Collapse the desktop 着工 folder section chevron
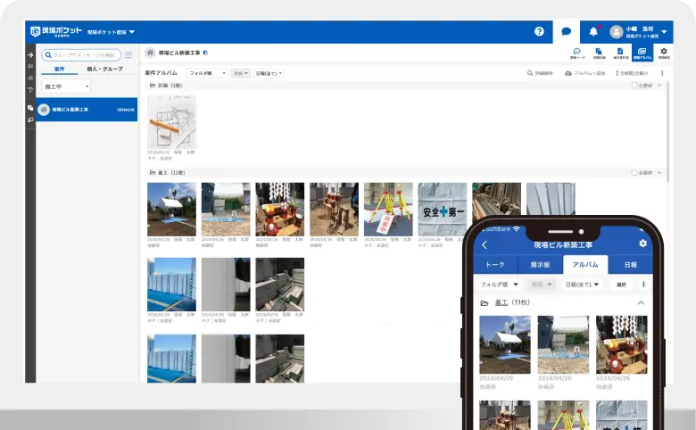696x430 pixels. tap(659, 173)
